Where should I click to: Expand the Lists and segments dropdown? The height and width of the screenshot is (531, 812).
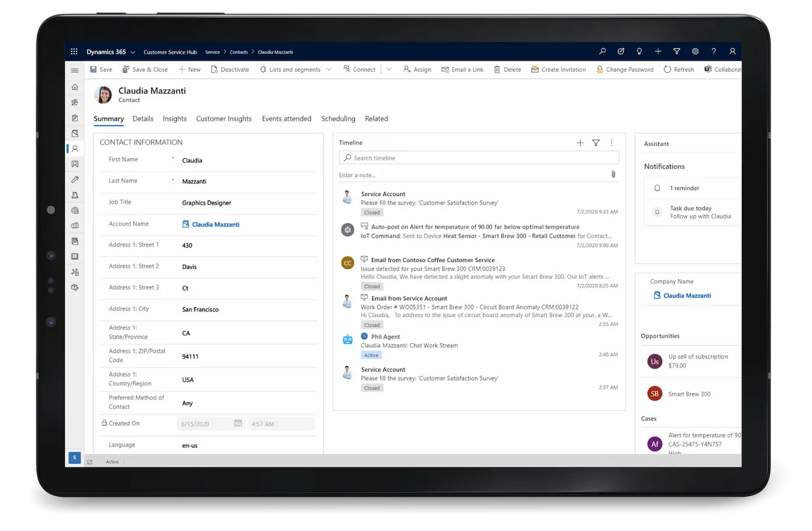pos(329,70)
